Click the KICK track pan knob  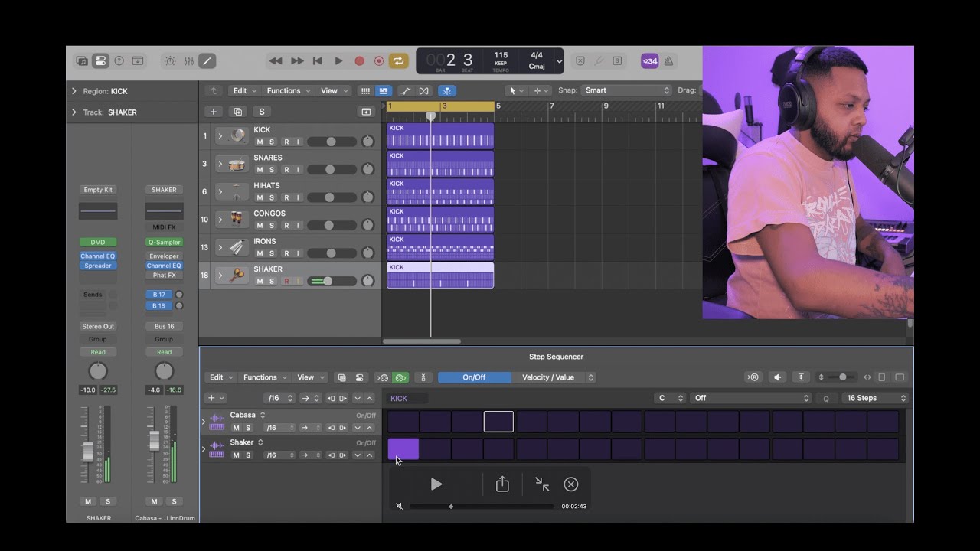[367, 142]
